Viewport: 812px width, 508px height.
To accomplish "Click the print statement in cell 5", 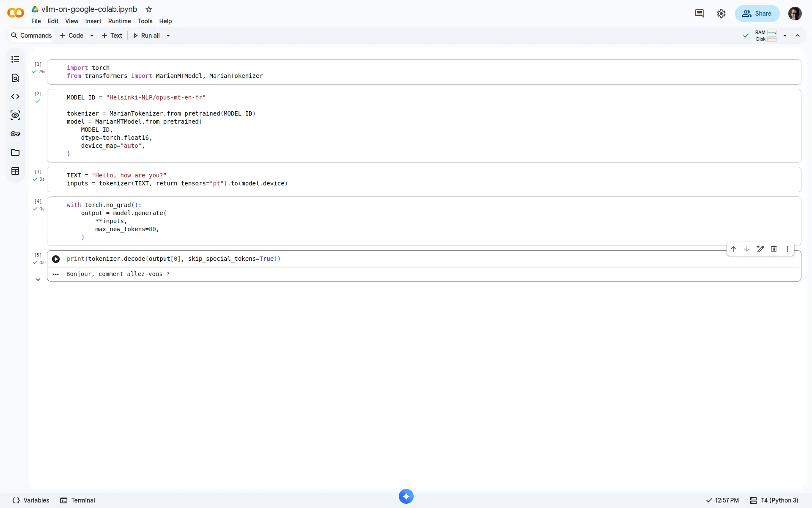I will pyautogui.click(x=173, y=259).
